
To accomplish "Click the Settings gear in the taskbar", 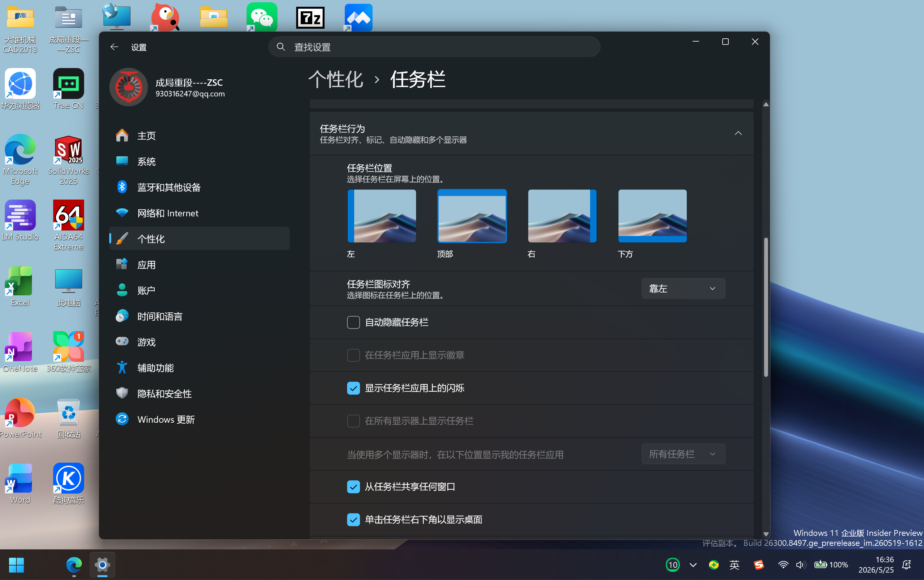I will (102, 565).
